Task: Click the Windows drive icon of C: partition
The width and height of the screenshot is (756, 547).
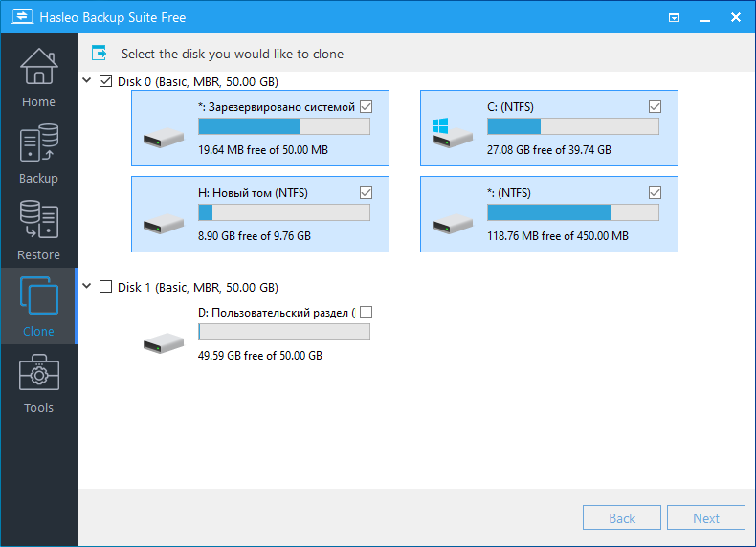Action: coord(453,133)
